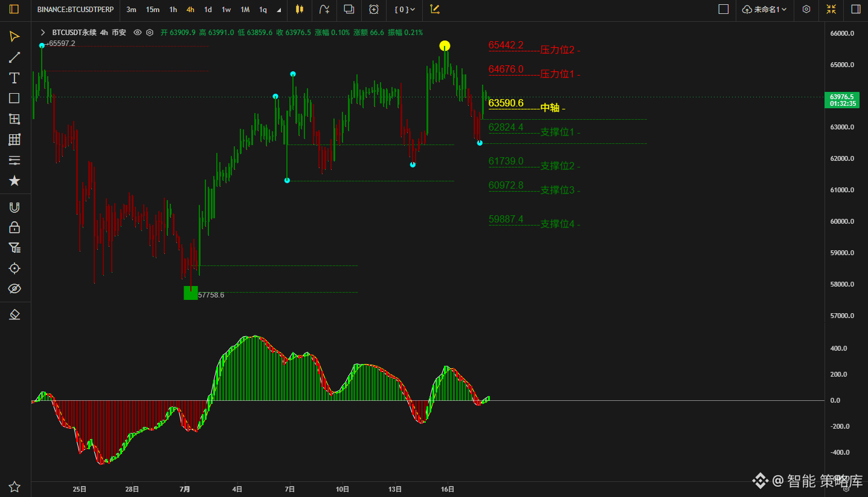Click the 7月 date on time axis
The height and width of the screenshot is (497, 868).
(x=185, y=489)
